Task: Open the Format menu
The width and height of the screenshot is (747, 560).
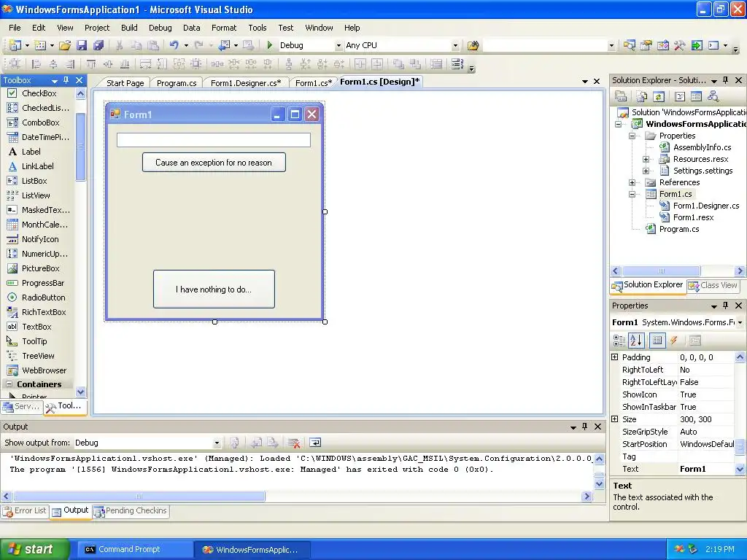Action: [224, 28]
